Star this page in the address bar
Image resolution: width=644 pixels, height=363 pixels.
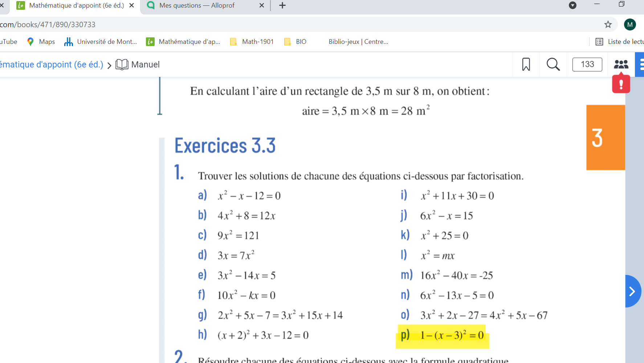click(608, 25)
